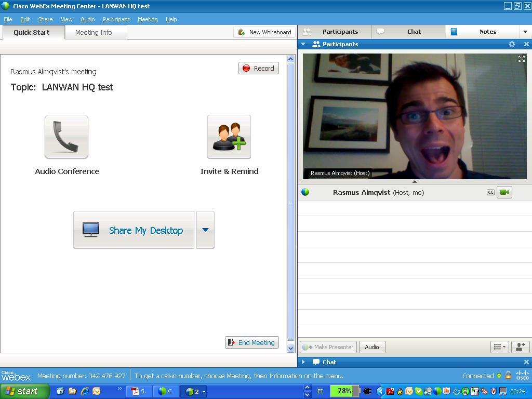Click the Meeting number 342 476 927 text
Viewport: 532px width, 399px height.
click(x=82, y=376)
